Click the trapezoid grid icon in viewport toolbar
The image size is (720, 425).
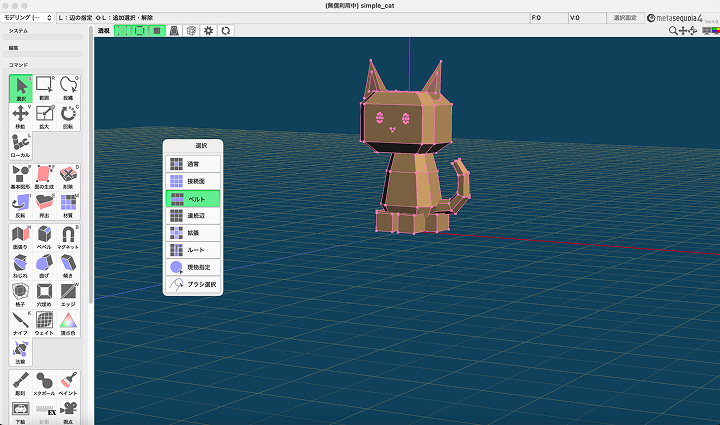[174, 31]
